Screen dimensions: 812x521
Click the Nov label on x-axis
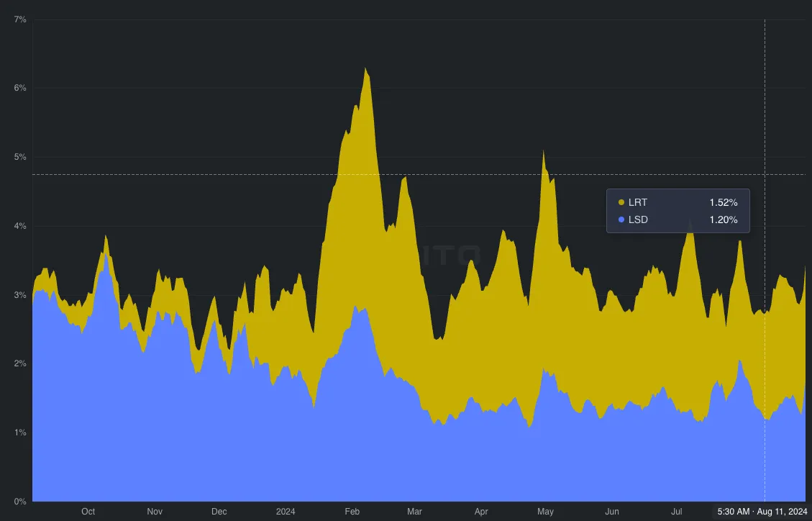pyautogui.click(x=155, y=512)
